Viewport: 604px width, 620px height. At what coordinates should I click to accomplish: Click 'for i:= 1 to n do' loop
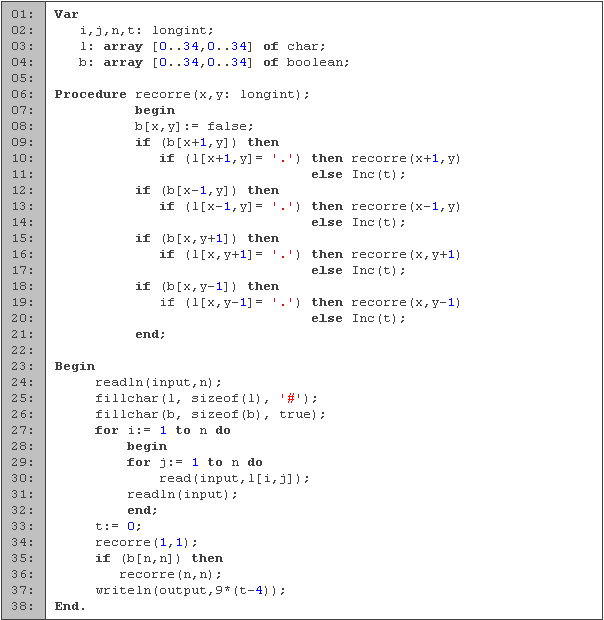[162, 430]
